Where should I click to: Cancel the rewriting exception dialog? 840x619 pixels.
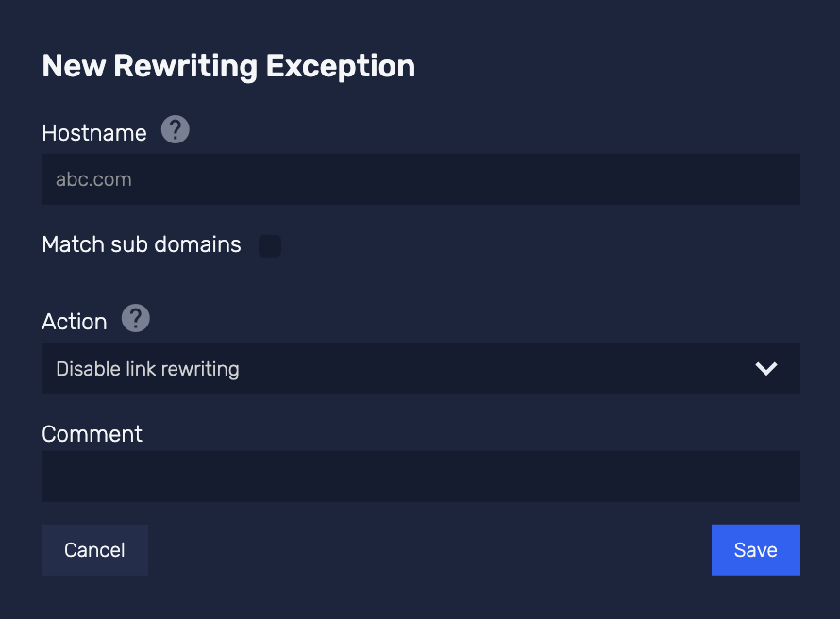pos(94,549)
